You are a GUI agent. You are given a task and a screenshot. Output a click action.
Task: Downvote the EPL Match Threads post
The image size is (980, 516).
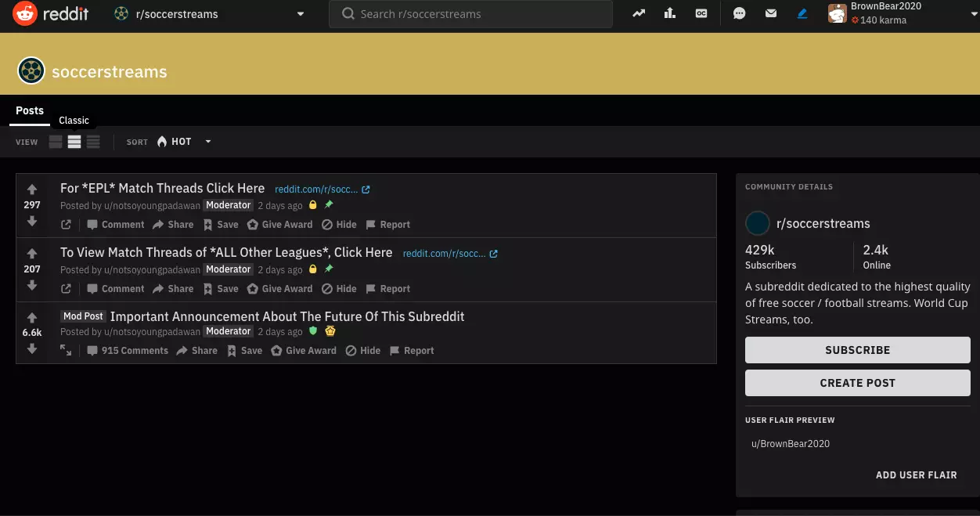pos(32,222)
